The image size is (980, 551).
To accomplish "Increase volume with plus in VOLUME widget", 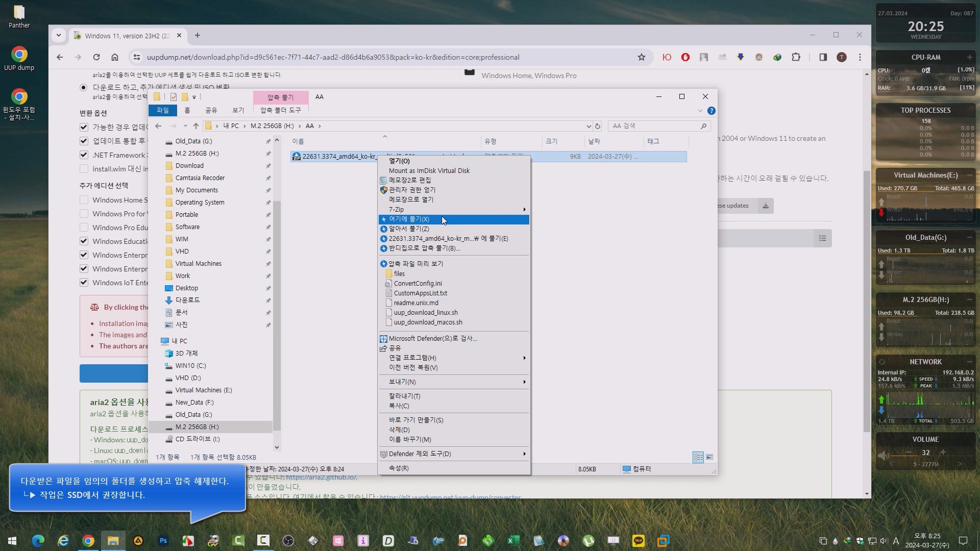I will point(943,453).
